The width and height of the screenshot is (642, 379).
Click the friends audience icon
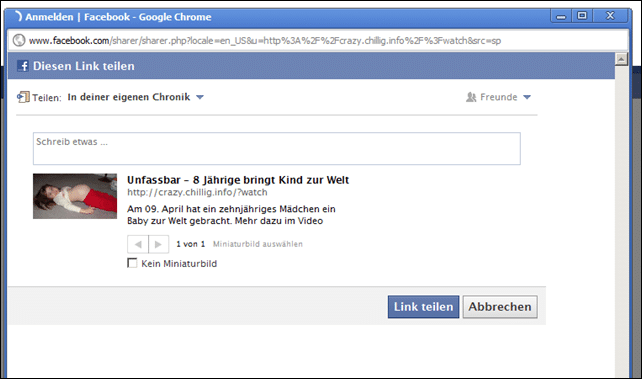pyautogui.click(x=471, y=97)
